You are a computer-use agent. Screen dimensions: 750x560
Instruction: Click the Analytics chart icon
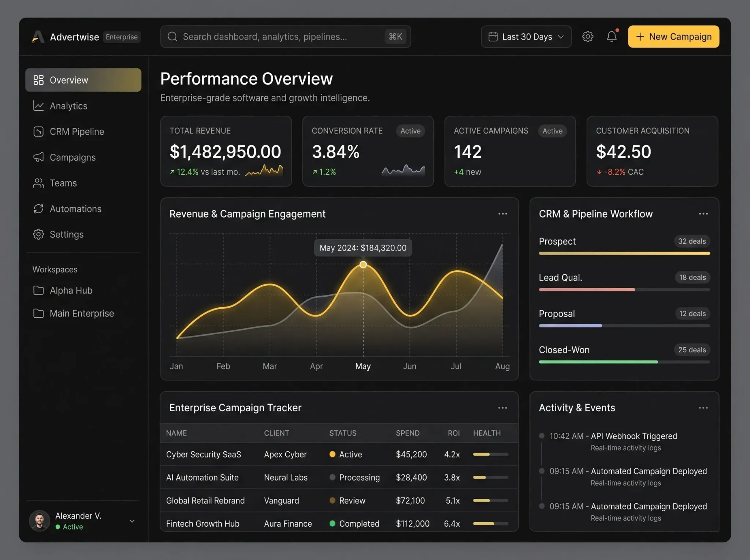coord(38,106)
